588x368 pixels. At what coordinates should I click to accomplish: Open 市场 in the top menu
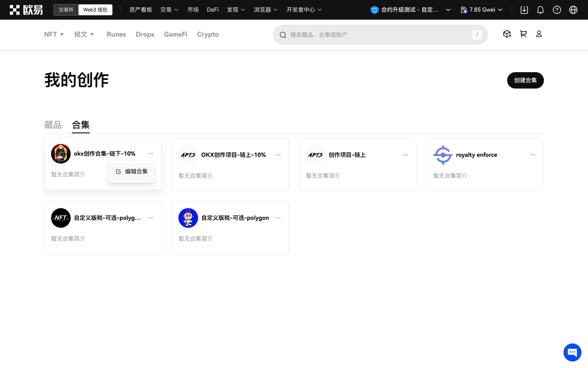[x=193, y=10]
